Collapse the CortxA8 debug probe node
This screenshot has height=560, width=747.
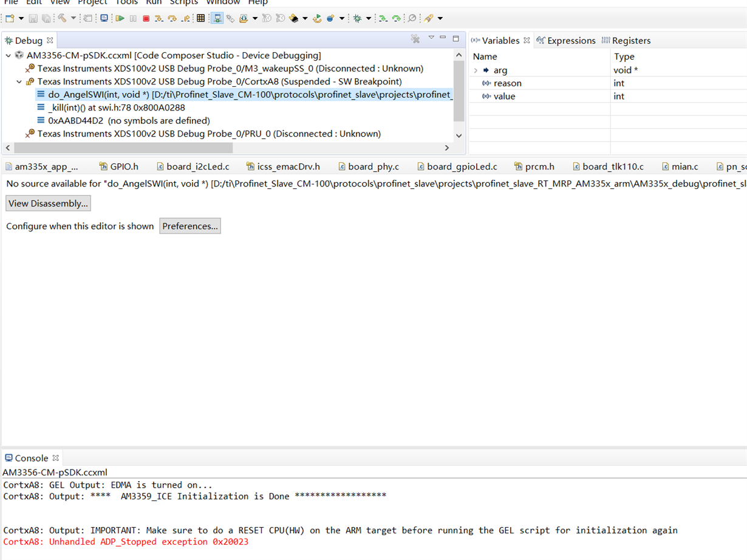click(x=19, y=81)
